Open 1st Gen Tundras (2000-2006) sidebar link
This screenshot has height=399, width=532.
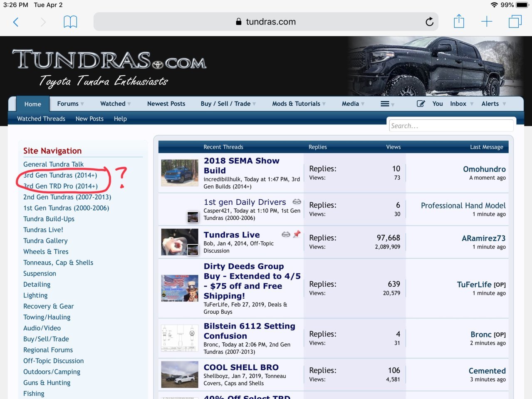pos(66,208)
